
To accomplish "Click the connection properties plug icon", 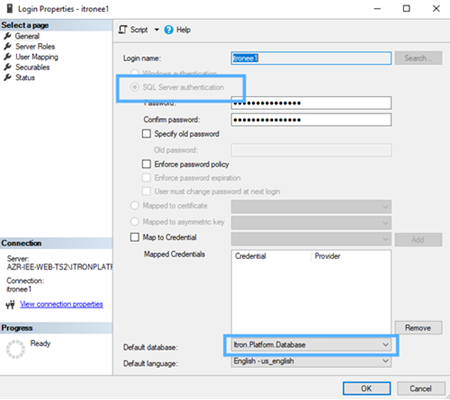I will 10,304.
